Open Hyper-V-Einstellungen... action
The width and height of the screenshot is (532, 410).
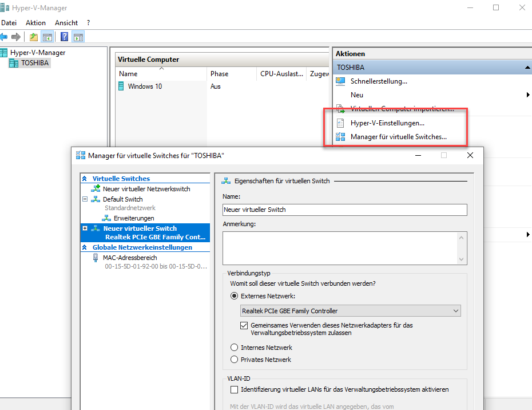click(x=387, y=123)
